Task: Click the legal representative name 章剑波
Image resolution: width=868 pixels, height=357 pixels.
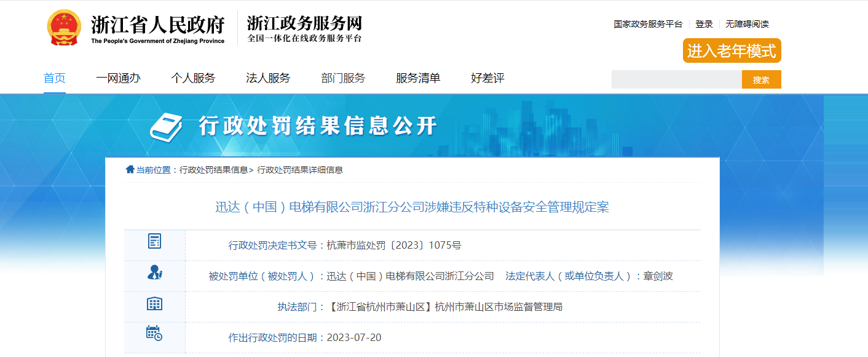Action: click(x=658, y=276)
